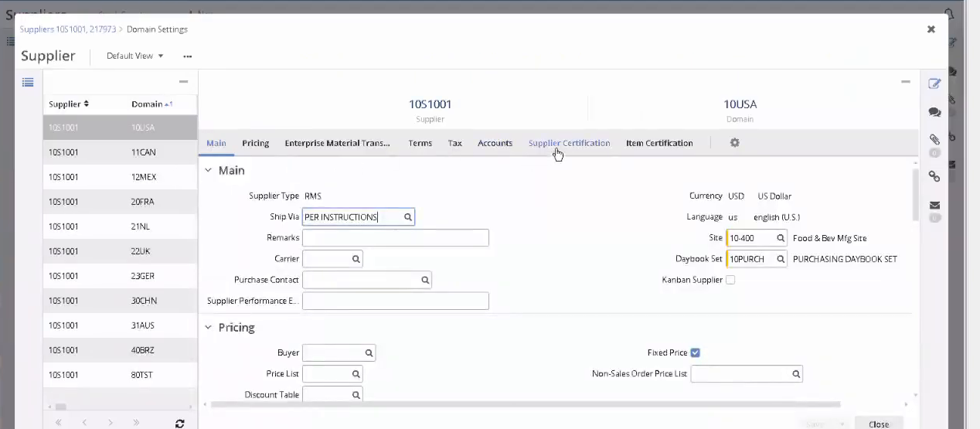Refresh the supplier list

pos(180,424)
